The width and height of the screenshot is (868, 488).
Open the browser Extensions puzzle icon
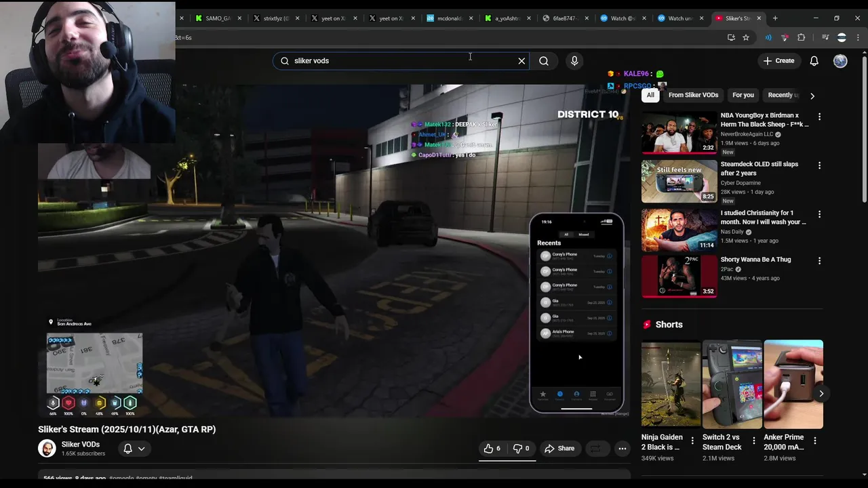pyautogui.click(x=801, y=37)
